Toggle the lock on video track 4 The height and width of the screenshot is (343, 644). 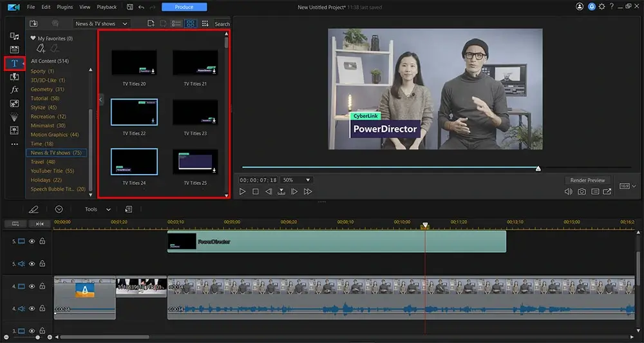42,286
